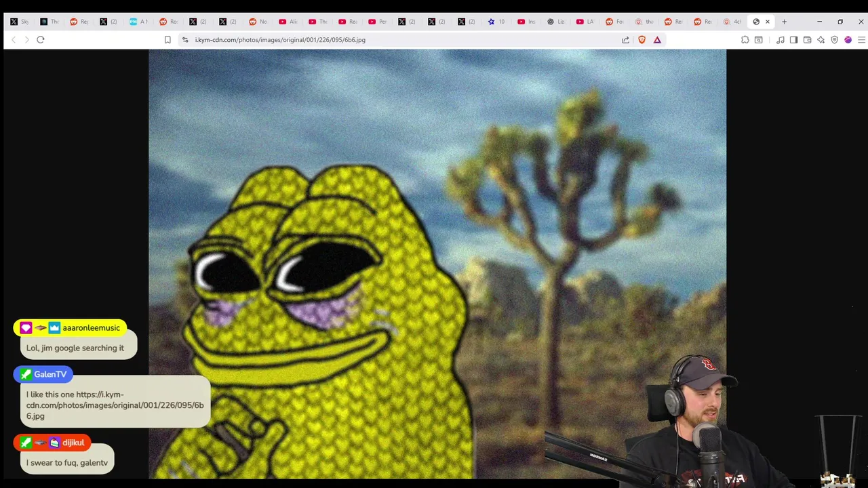The image size is (868, 488).
Task: Switch to the Reddit tab labeled No
Action: tap(258, 22)
